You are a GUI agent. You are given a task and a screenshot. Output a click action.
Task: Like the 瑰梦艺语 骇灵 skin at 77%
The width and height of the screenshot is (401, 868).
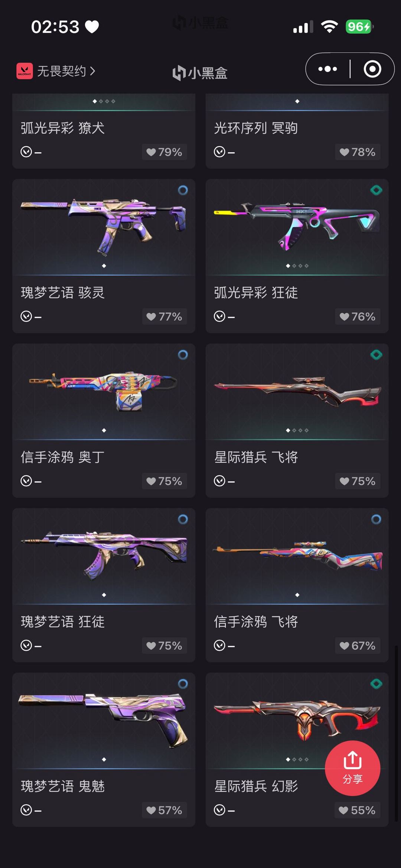164,316
